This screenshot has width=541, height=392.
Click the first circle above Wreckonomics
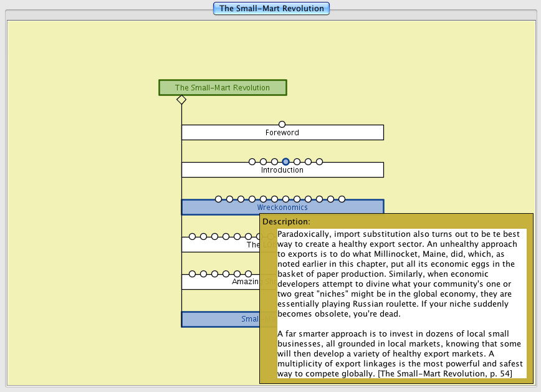click(x=218, y=199)
